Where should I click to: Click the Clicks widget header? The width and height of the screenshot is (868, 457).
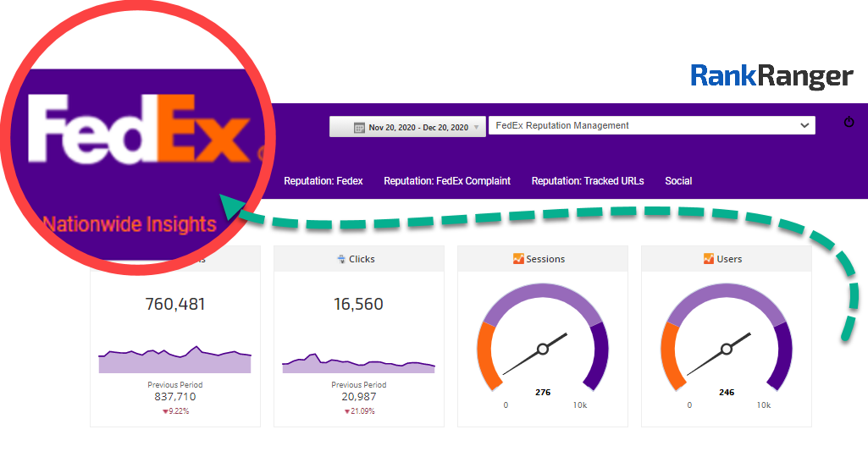click(x=359, y=259)
